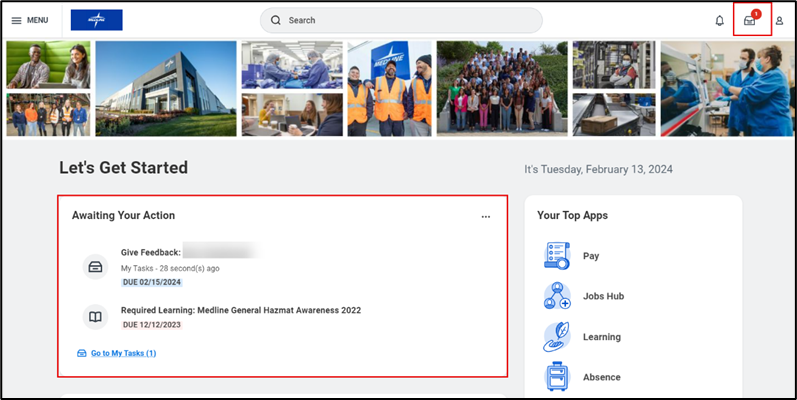The width and height of the screenshot is (797, 400).
Task: Click the large group photo in banner
Action: (502, 88)
